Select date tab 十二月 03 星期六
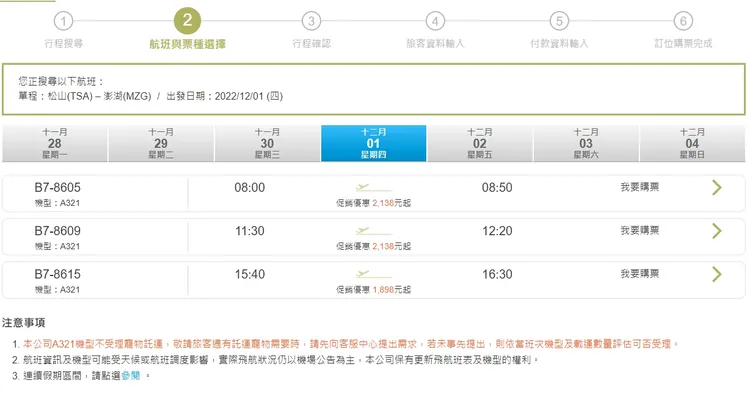 pyautogui.click(x=585, y=143)
